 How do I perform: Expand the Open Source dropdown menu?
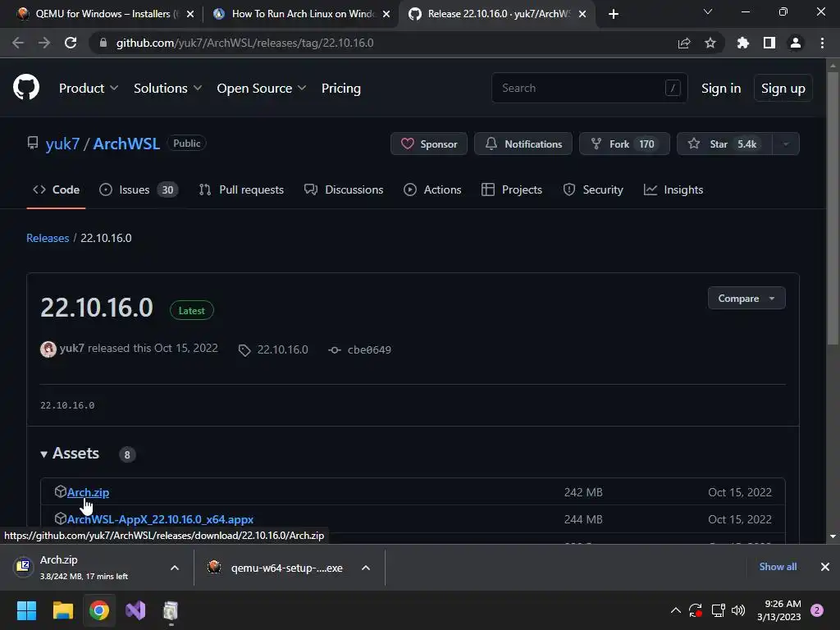262,89
